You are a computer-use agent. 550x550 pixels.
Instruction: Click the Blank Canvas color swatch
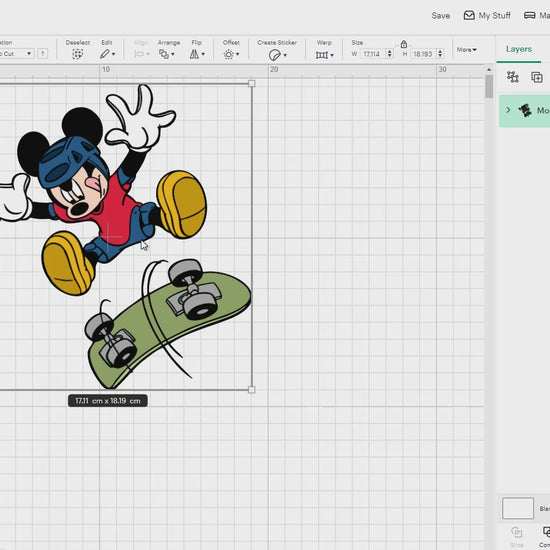pyautogui.click(x=518, y=508)
